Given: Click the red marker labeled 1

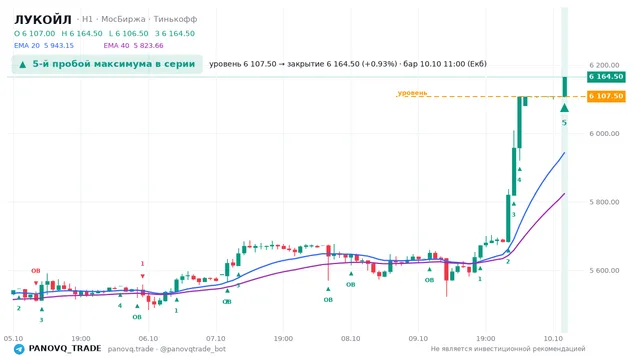Looking at the screenshot, I should pos(142,276).
